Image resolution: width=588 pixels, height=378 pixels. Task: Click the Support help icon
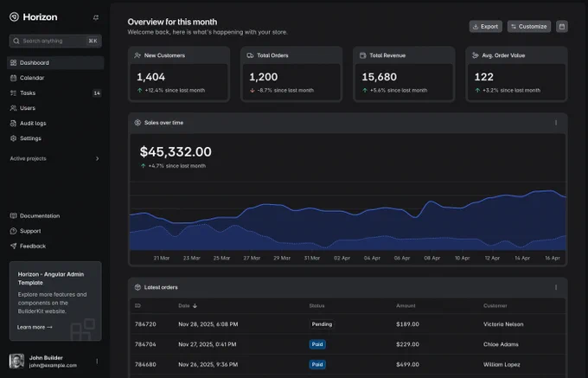tap(14, 231)
